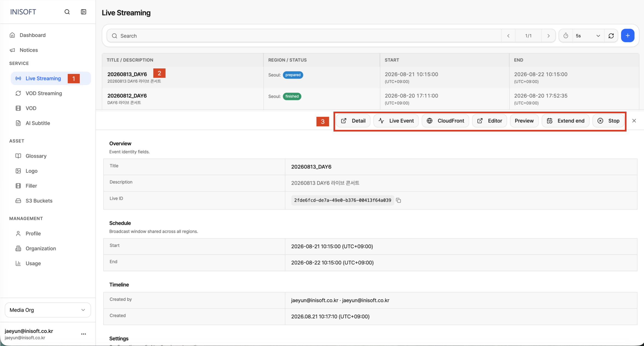Screen dimensions: 644x346
Task: Click the refresh list icon
Action: (611, 36)
